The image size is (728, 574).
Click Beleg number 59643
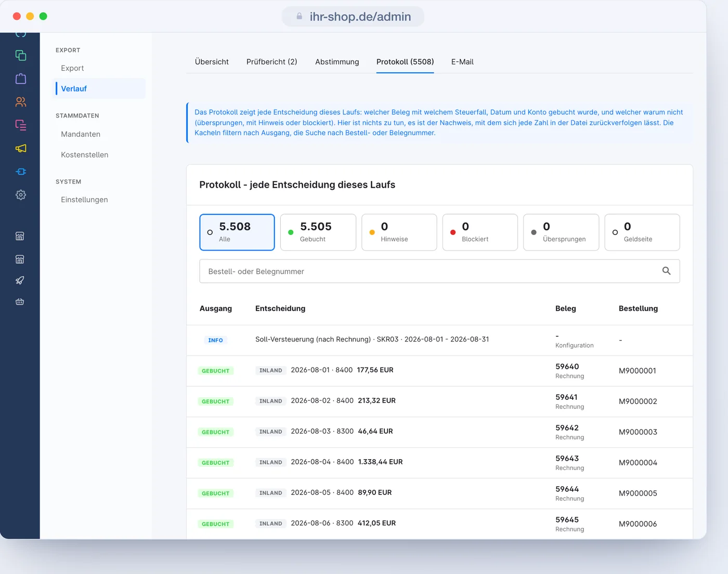click(567, 459)
